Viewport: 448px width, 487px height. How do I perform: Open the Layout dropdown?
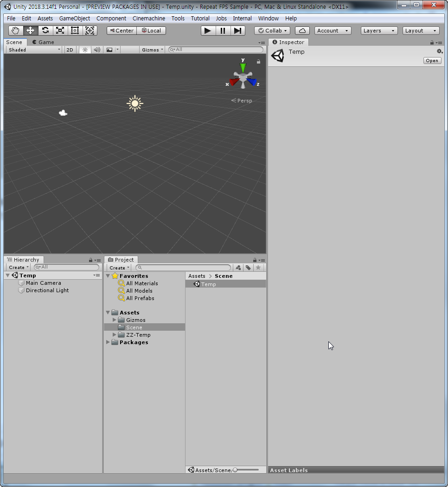click(421, 31)
